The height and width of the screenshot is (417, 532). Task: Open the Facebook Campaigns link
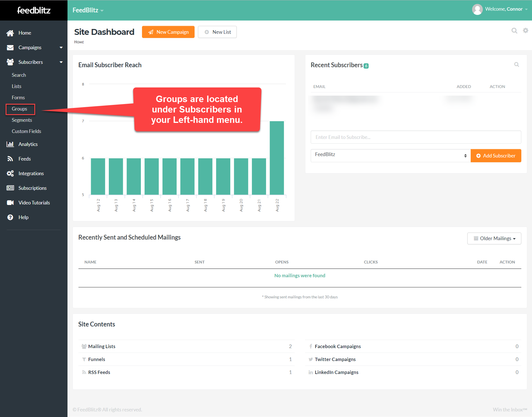(x=338, y=346)
